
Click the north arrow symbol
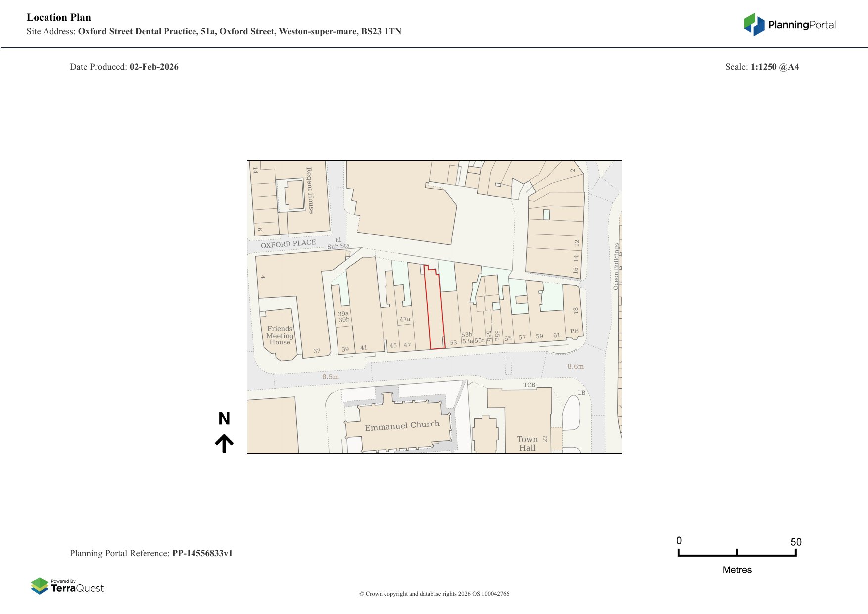coord(224,443)
